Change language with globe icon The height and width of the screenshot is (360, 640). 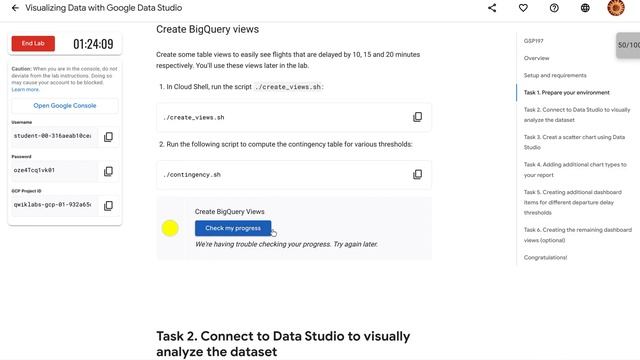tap(585, 8)
